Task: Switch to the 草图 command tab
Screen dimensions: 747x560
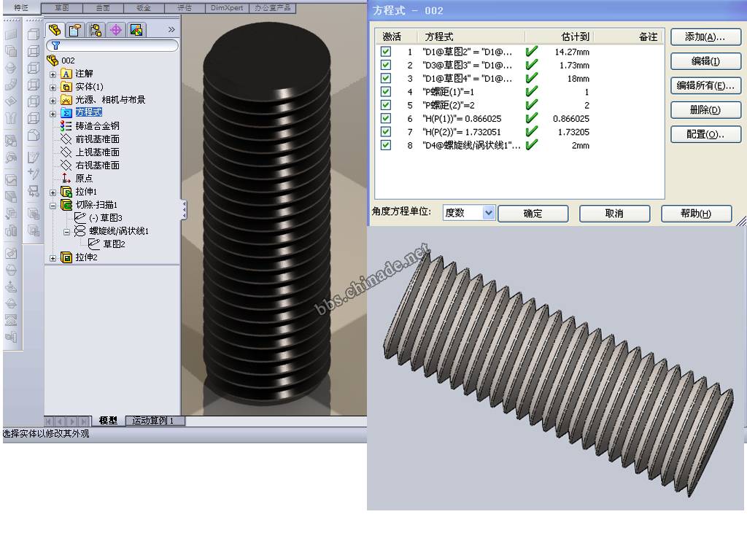Action: 62,8
